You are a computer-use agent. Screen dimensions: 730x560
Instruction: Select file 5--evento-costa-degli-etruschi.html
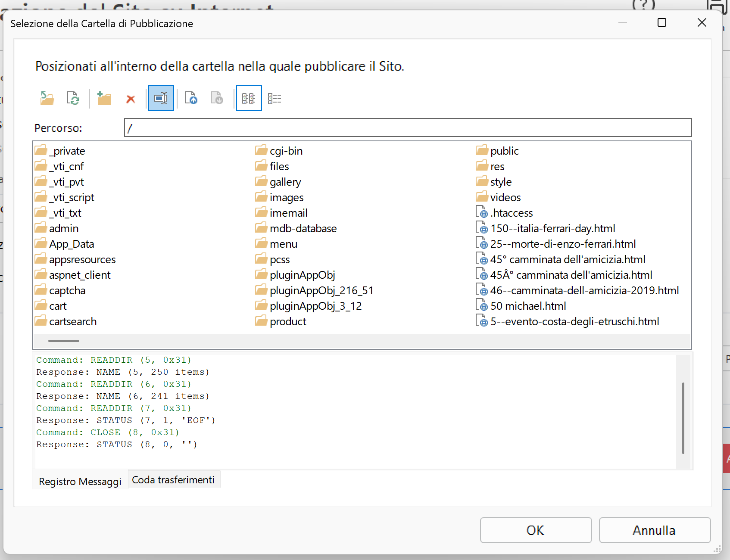coord(567,321)
